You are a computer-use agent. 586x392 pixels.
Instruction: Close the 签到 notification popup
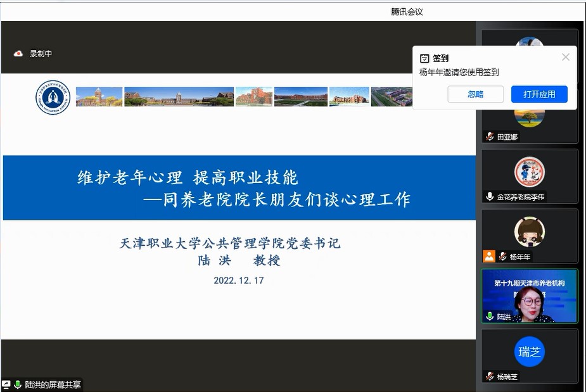[x=566, y=57]
